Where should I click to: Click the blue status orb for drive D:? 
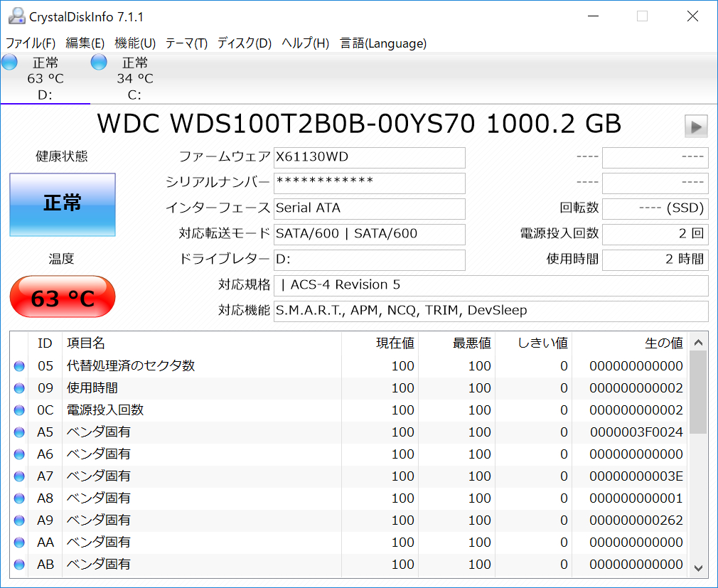point(9,62)
